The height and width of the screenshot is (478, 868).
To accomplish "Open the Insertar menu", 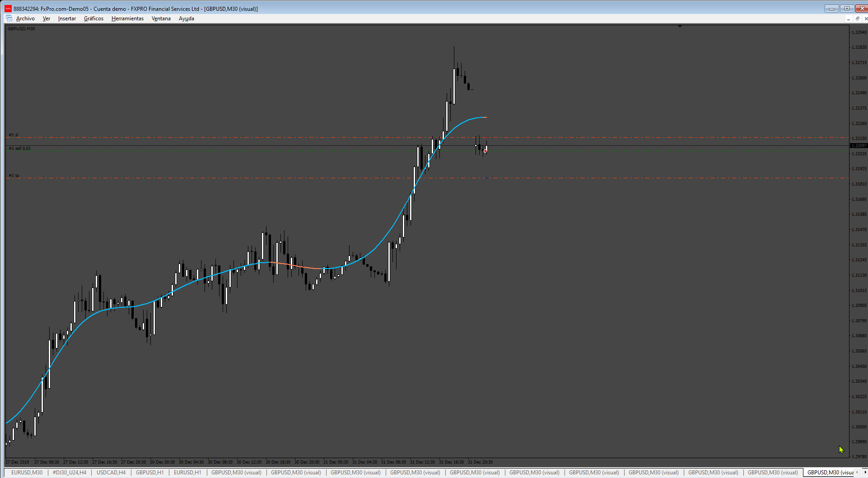I will 67,19.
